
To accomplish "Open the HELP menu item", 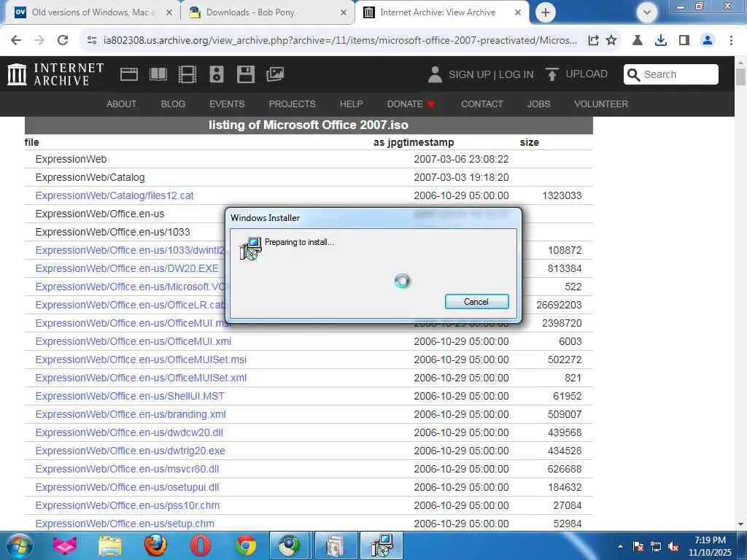I will [x=351, y=104].
